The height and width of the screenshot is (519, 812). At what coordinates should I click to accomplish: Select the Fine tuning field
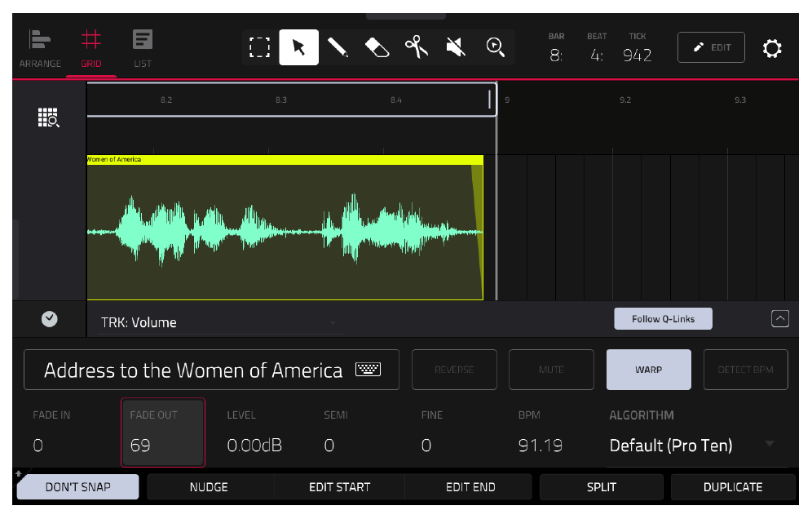pos(455,432)
